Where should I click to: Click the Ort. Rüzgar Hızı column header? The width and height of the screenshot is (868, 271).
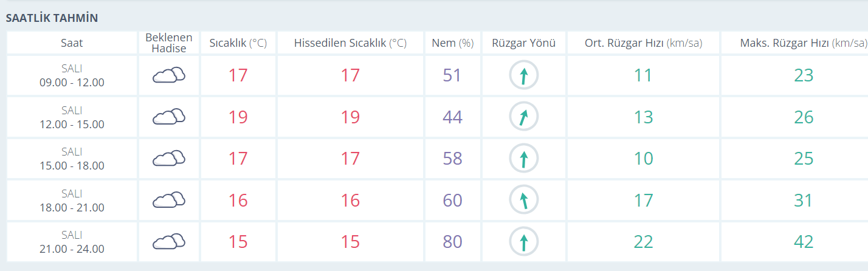click(x=643, y=43)
